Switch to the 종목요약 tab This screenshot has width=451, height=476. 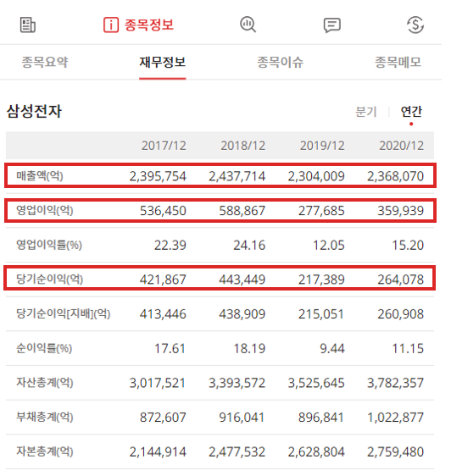click(x=45, y=62)
